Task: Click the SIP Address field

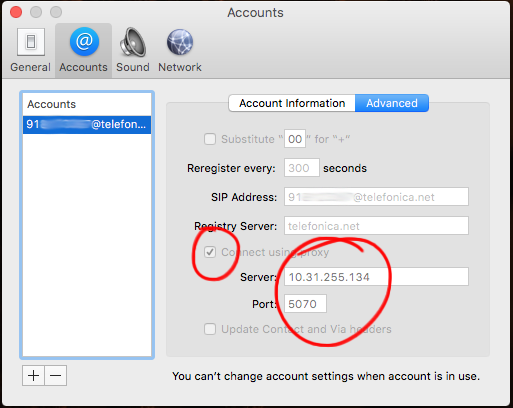Action: (376, 197)
